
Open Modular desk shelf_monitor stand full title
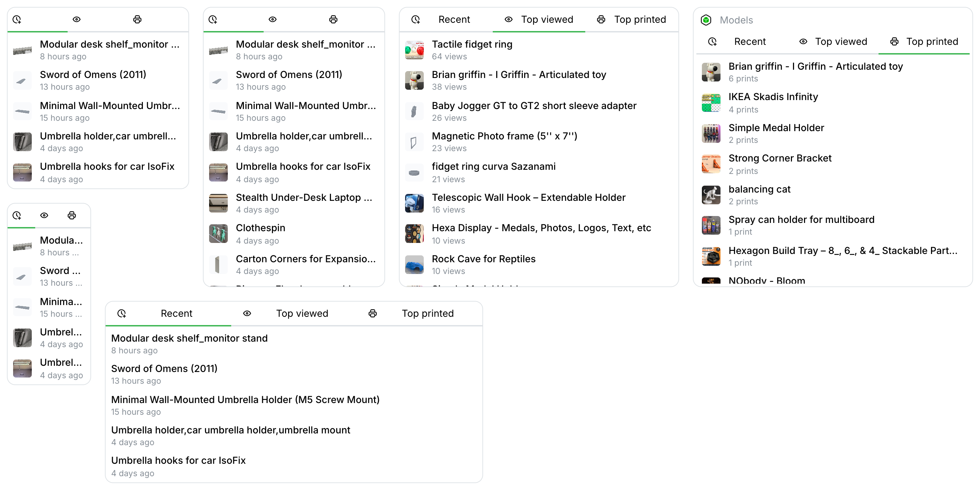click(294, 344)
